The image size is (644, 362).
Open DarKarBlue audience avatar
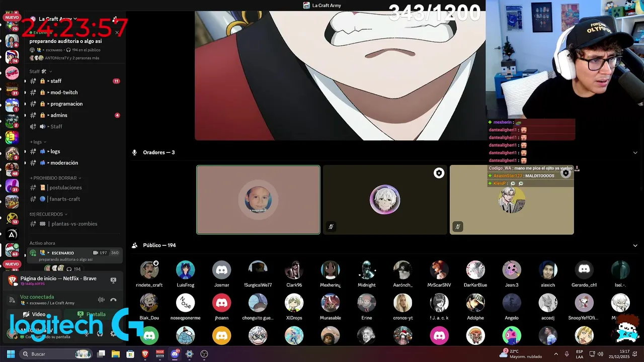point(475,270)
